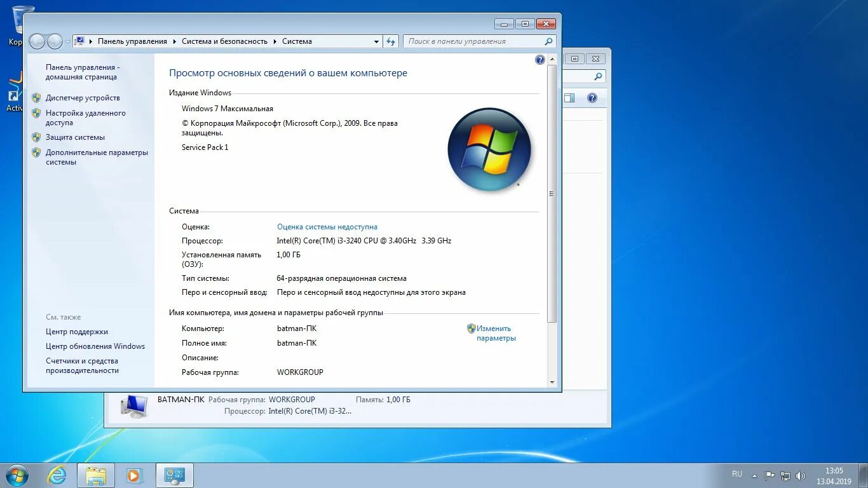This screenshot has height=488, width=868.
Task: Click the network icon in system tray
Action: [785, 475]
